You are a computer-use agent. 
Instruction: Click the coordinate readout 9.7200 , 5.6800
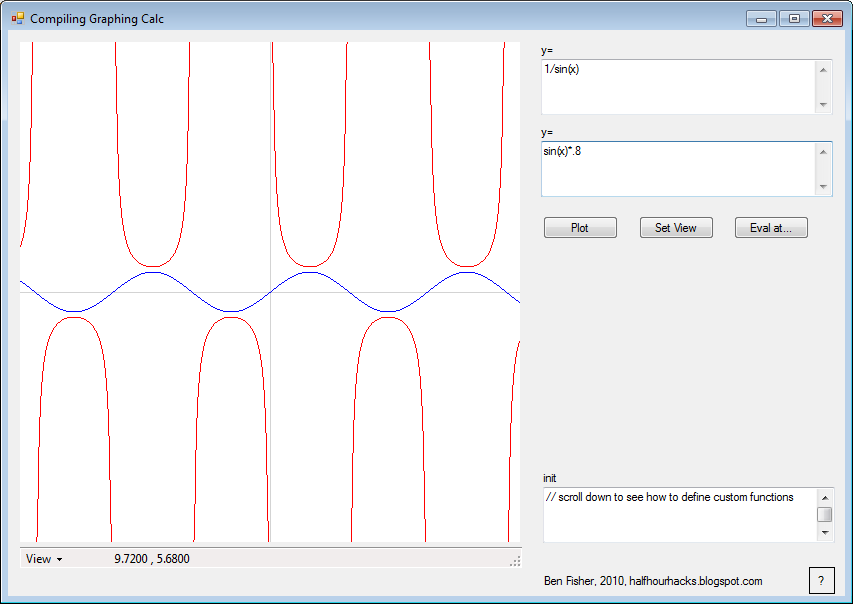(x=152, y=559)
